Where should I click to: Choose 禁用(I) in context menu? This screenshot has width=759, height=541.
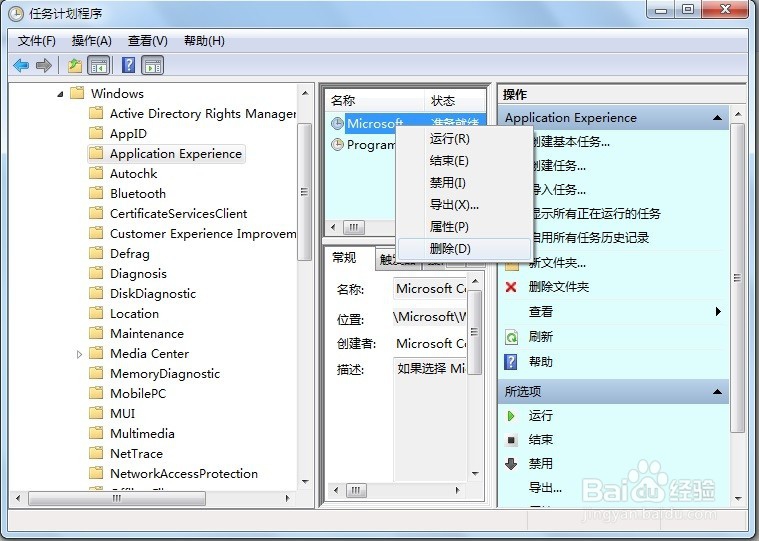click(464, 182)
